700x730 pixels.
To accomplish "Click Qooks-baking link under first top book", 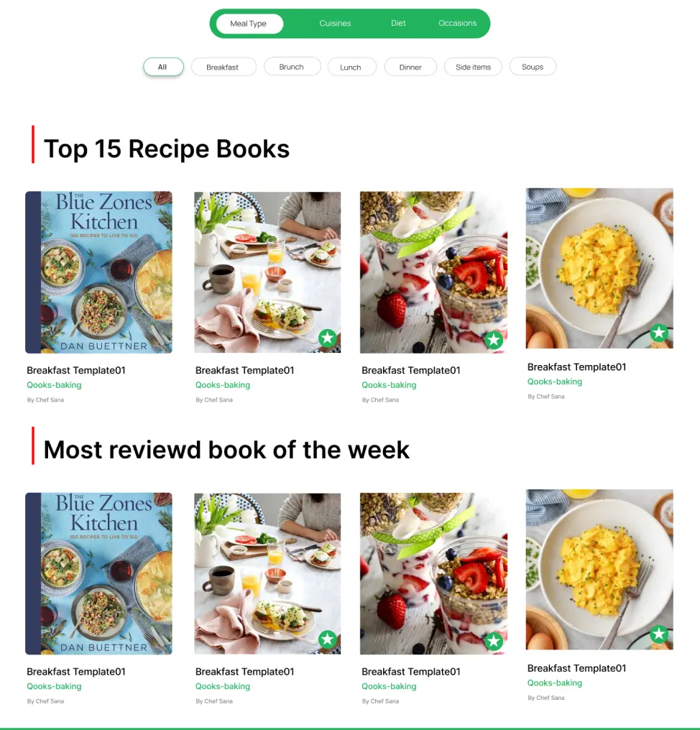I will pyautogui.click(x=54, y=385).
